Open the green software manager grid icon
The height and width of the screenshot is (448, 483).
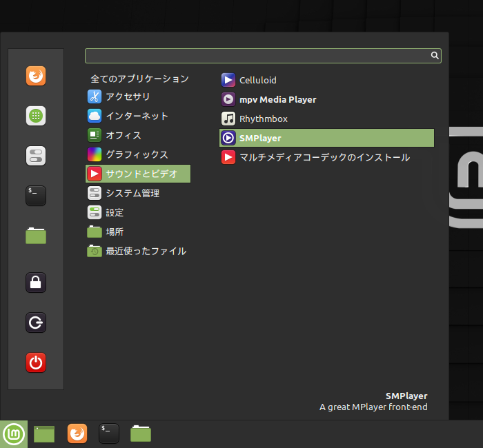point(36,116)
